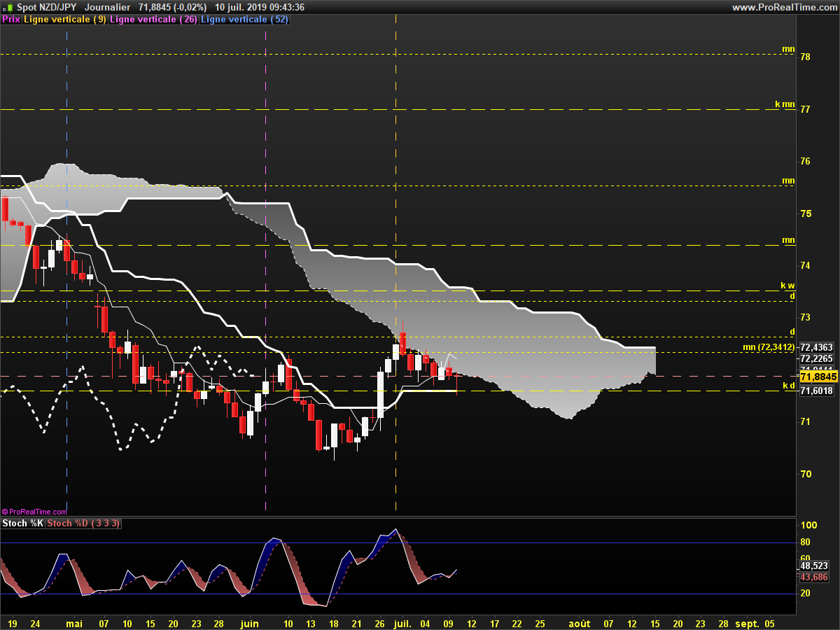Image resolution: width=840 pixels, height=630 pixels.
Task: Click the k mn level label
Action: 785,104
